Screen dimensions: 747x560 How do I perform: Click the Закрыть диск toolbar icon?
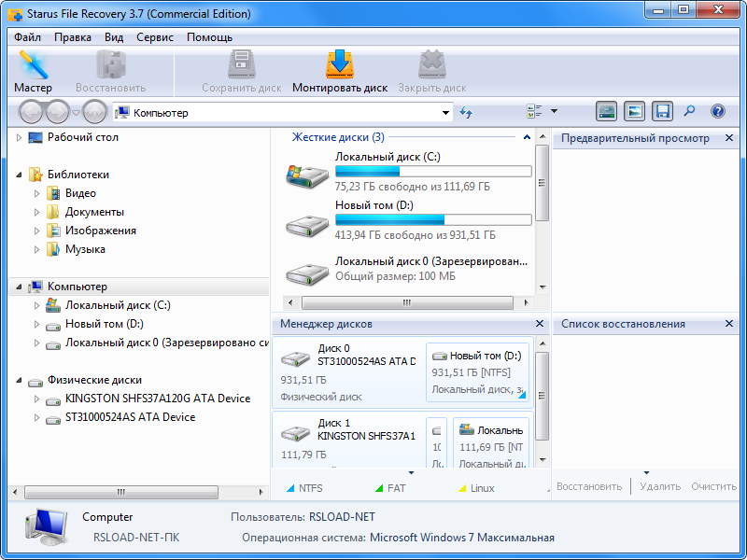click(x=432, y=72)
